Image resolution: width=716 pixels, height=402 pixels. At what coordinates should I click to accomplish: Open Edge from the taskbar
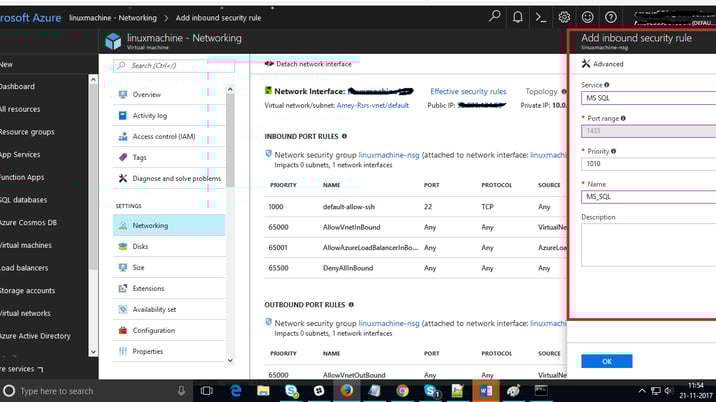(x=236, y=391)
